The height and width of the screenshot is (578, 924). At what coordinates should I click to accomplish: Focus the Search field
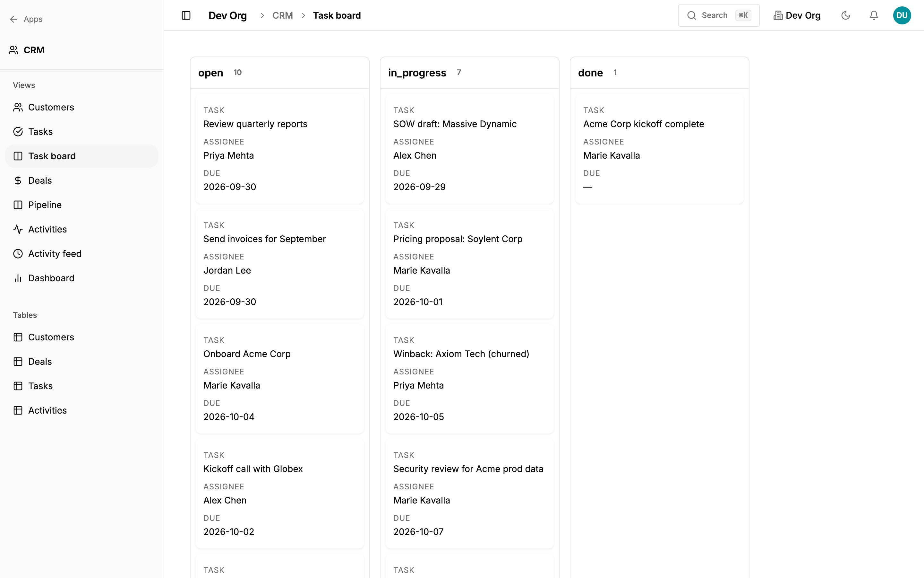[x=719, y=15]
